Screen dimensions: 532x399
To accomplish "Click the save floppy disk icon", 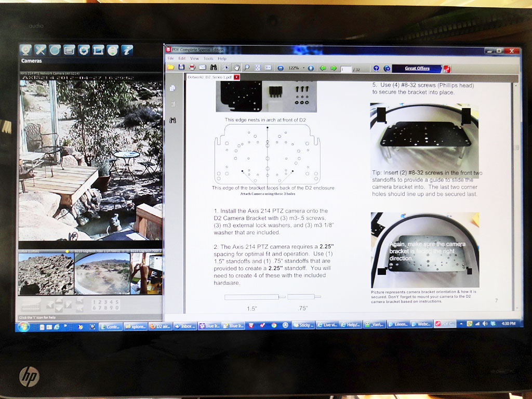I will click(181, 68).
